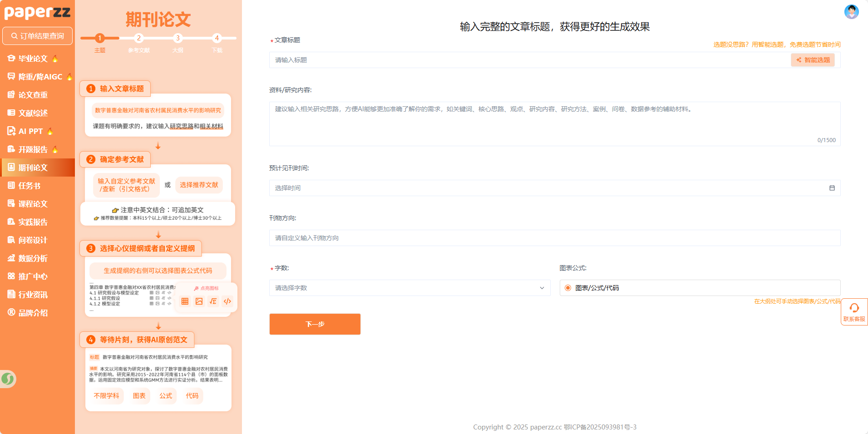Click the formula icon in outline preview
868x434 pixels.
(x=213, y=301)
